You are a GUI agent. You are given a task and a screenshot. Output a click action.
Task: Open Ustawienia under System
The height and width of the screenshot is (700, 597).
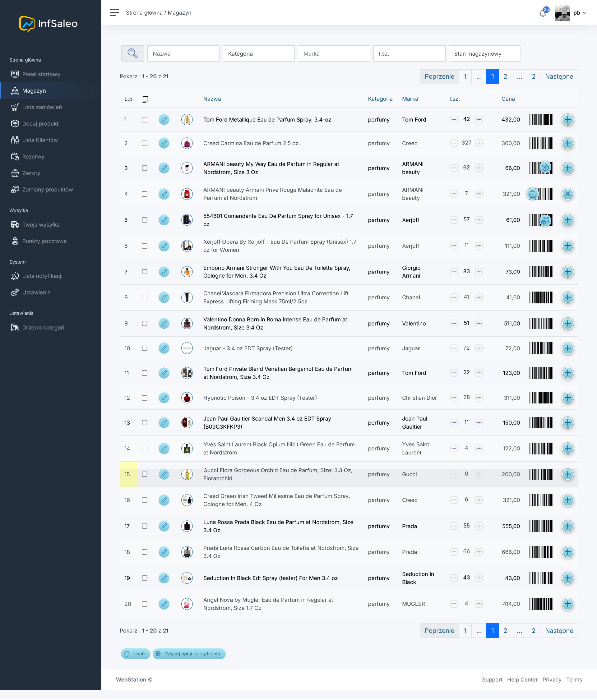[36, 292]
